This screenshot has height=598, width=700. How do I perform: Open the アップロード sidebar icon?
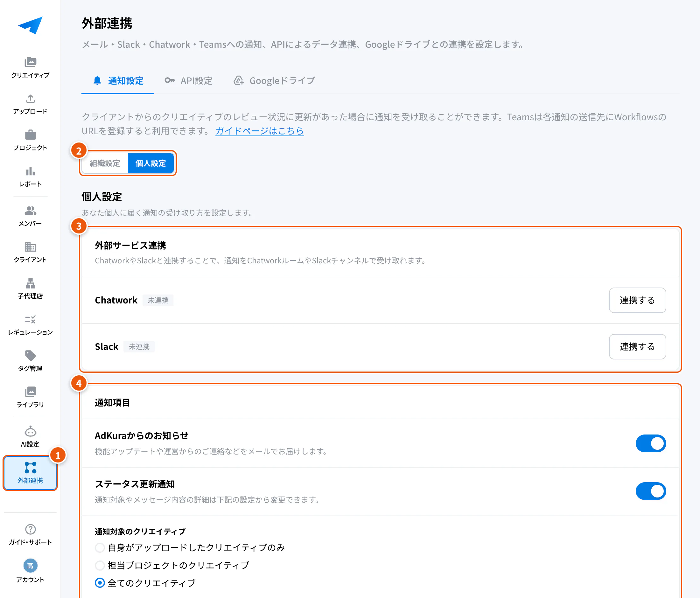click(31, 99)
